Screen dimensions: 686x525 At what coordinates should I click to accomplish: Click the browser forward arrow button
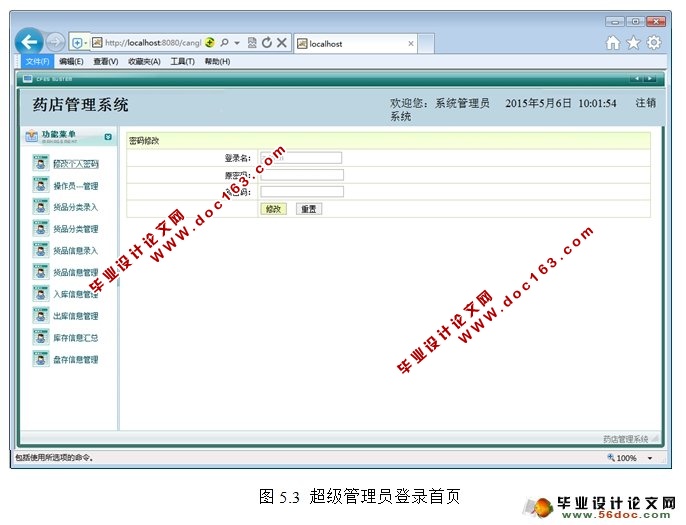click(55, 42)
